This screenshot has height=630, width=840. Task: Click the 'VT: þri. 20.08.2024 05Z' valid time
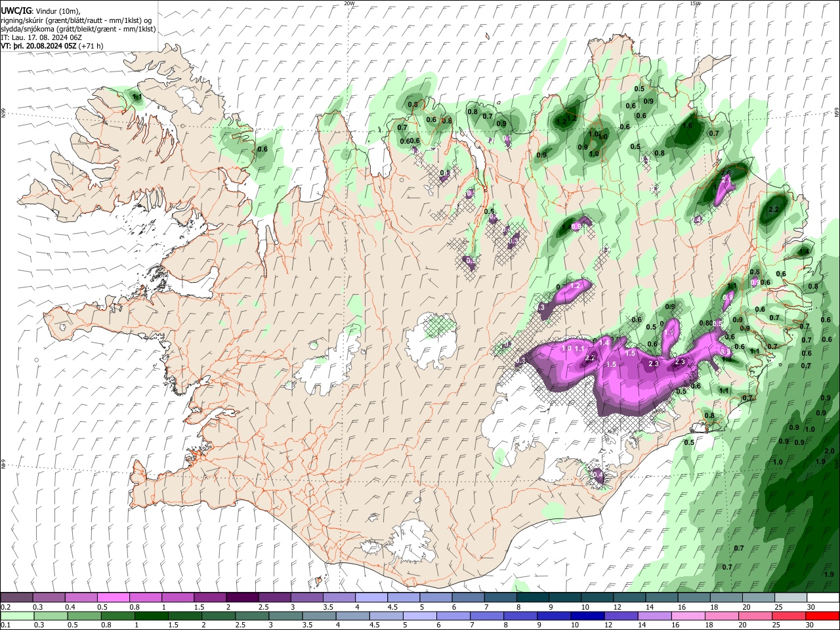point(39,47)
